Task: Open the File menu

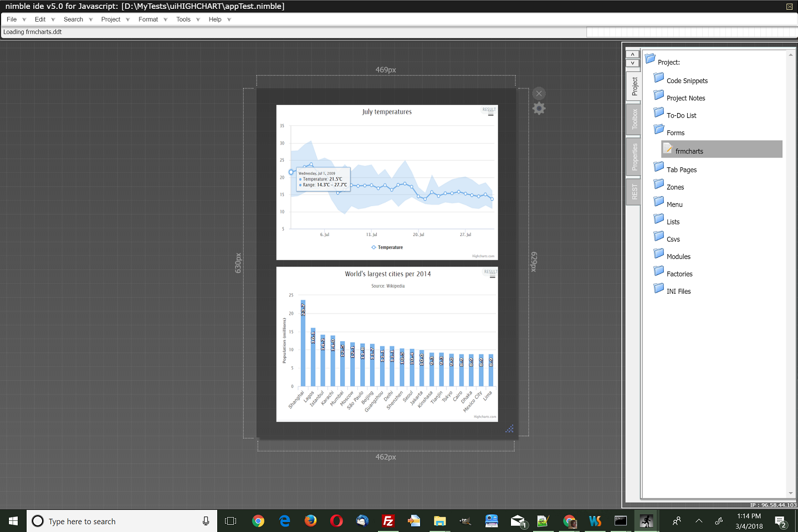Action: 12,19
